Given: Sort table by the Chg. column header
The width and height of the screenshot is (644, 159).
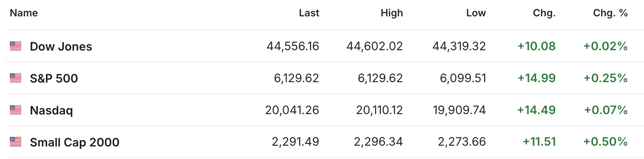Looking at the screenshot, I should (545, 13).
